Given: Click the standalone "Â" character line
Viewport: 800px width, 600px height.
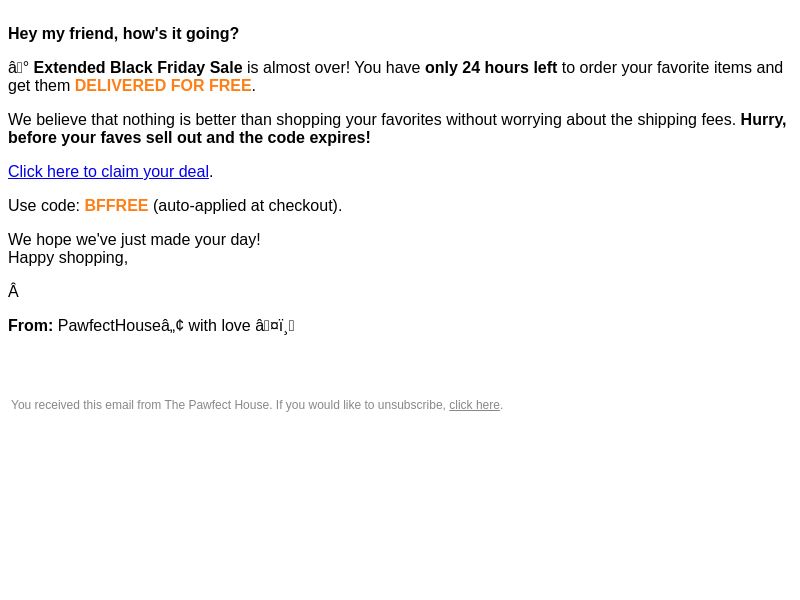Looking at the screenshot, I should (13, 291).
